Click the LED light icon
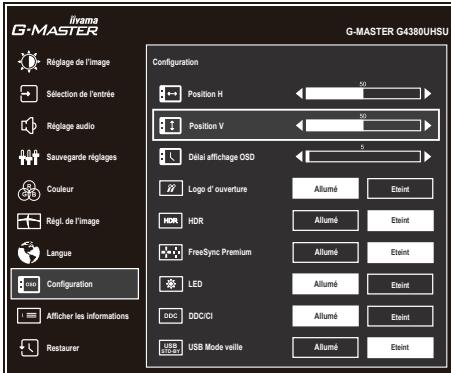This screenshot has width=451, height=373. (171, 284)
